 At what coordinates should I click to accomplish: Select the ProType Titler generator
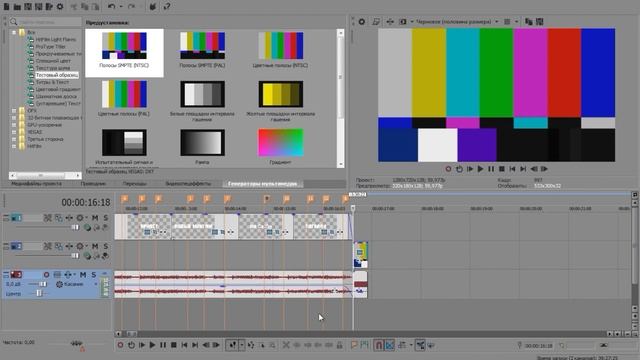(51, 47)
